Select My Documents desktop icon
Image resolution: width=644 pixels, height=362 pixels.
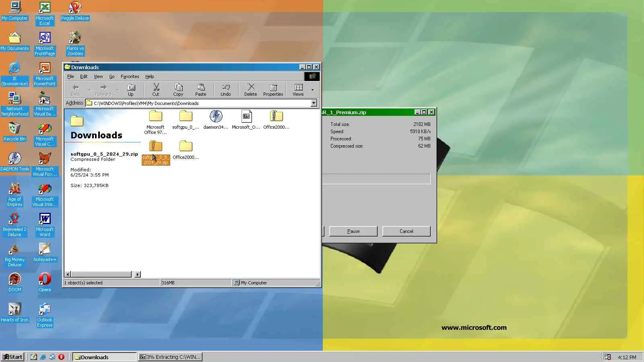15,41
